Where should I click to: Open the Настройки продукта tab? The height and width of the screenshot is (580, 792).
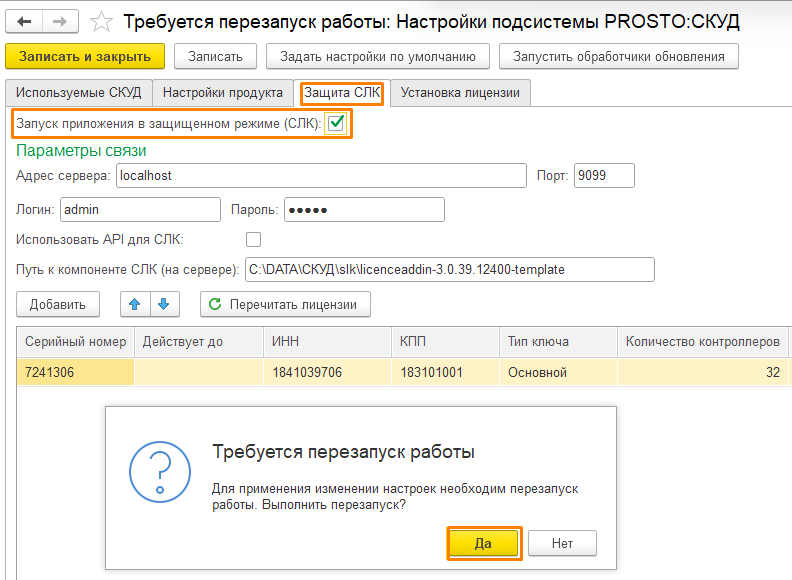[x=223, y=93]
